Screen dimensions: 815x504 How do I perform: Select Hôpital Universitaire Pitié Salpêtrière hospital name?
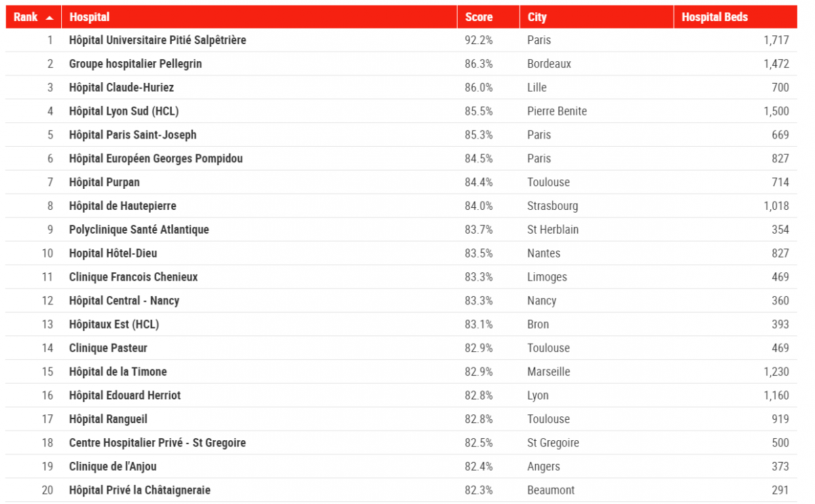click(158, 40)
